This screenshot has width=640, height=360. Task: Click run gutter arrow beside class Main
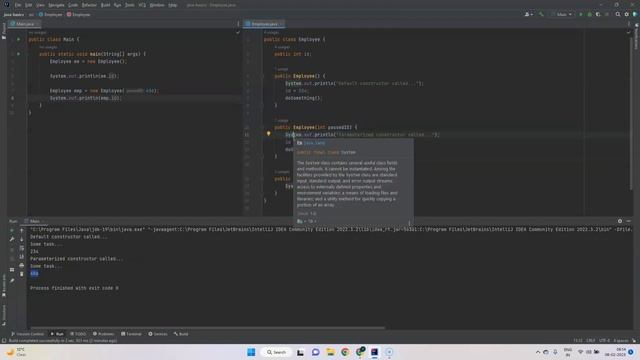coord(18,39)
